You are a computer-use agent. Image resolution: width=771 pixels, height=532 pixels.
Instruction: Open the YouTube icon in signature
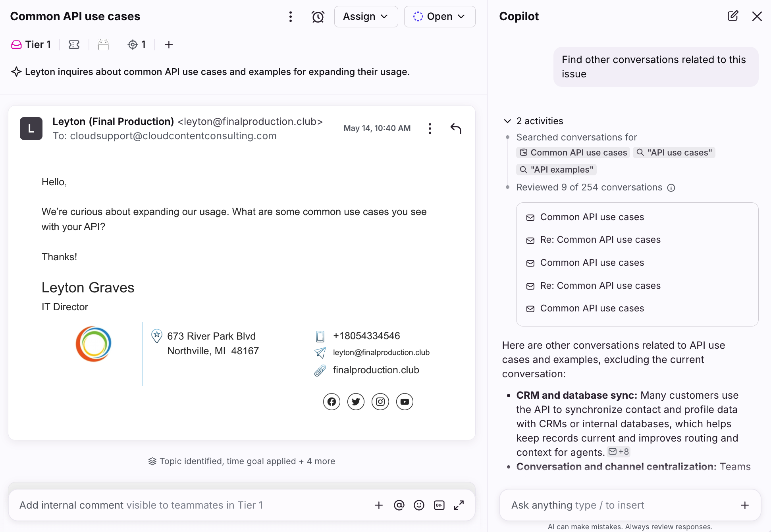[405, 402]
